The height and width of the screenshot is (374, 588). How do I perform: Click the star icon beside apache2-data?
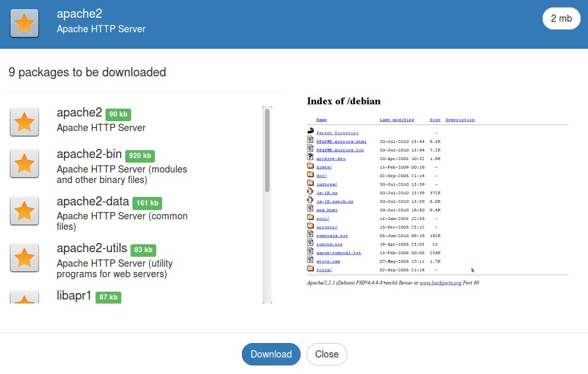click(24, 211)
